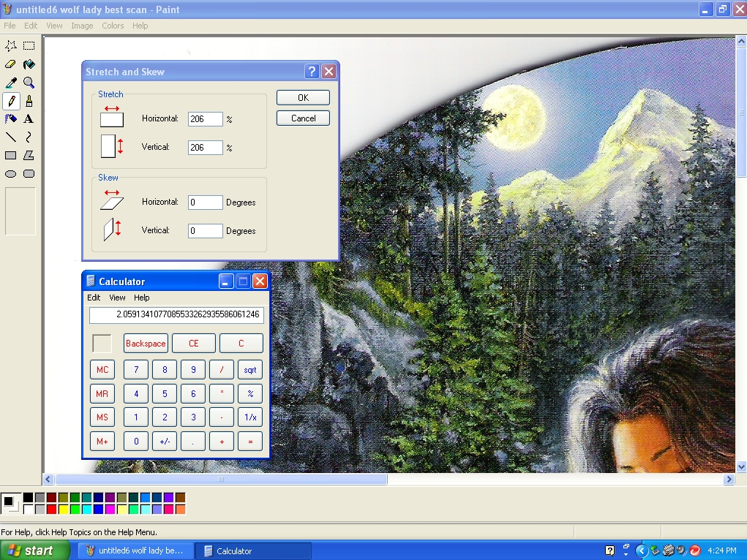This screenshot has height=560, width=747.
Task: Click the MC memory clear button
Action: coord(102,370)
